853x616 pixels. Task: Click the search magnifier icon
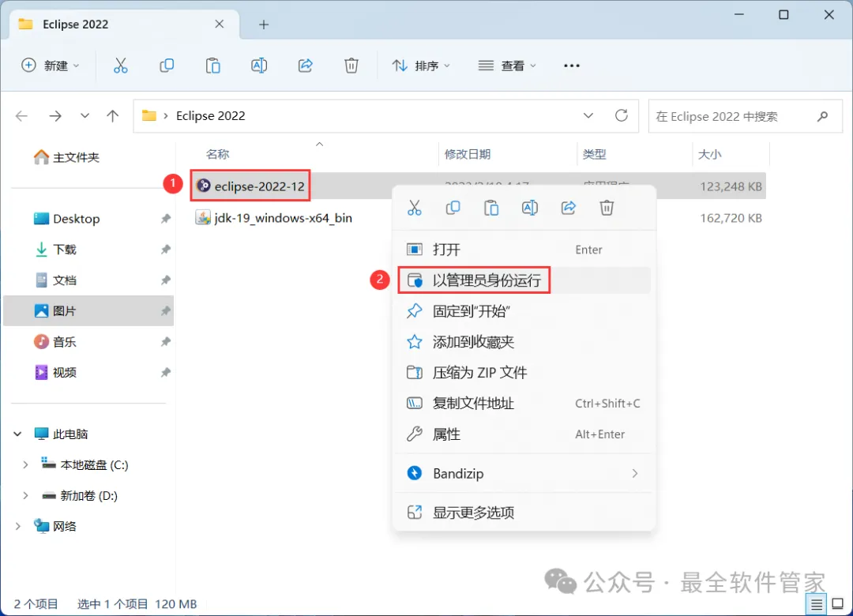pyautogui.click(x=822, y=116)
